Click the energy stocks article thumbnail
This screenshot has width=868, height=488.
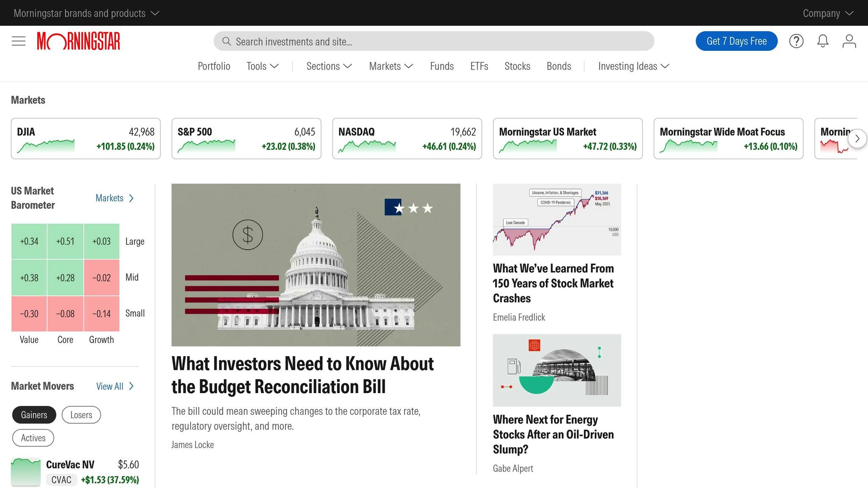pyautogui.click(x=557, y=370)
